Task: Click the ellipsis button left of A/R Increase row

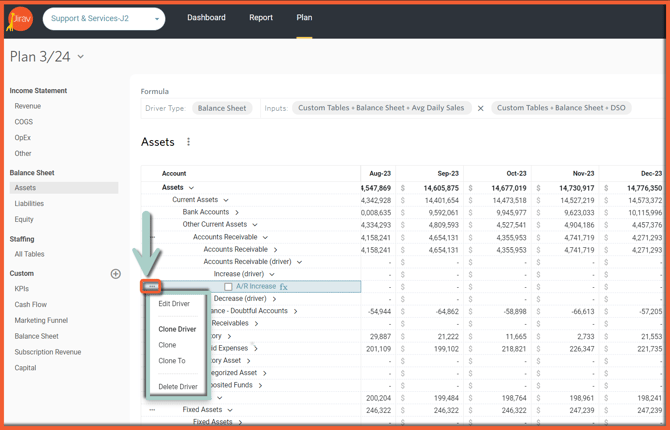Action: pos(152,287)
